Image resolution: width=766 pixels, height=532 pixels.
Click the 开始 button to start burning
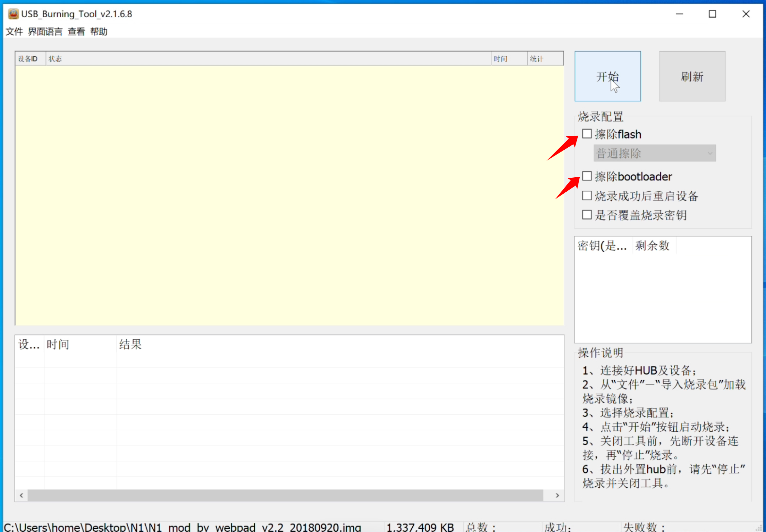click(x=607, y=76)
